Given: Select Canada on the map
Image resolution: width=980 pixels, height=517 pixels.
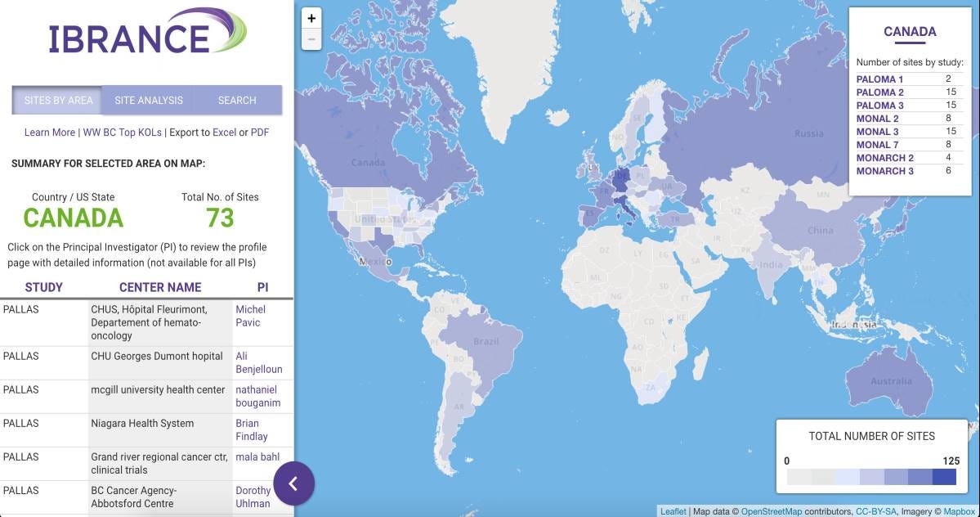Looking at the screenshot, I should pyautogui.click(x=368, y=163).
